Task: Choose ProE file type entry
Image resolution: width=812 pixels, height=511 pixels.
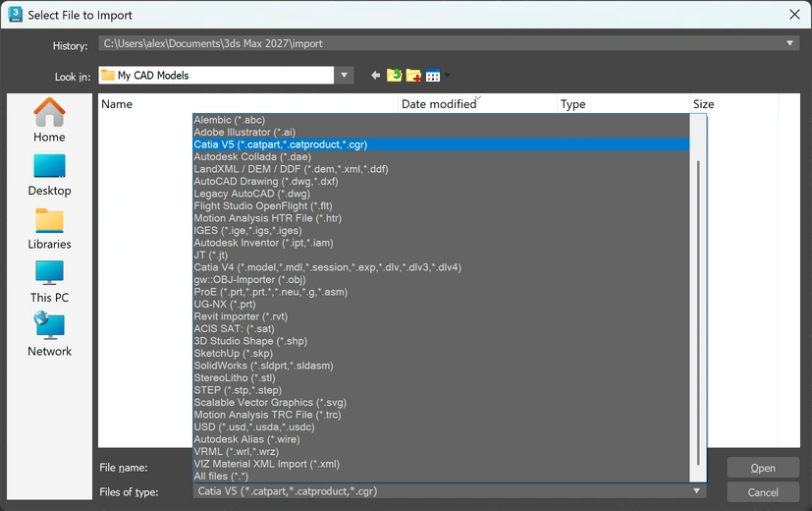Action: [441, 292]
